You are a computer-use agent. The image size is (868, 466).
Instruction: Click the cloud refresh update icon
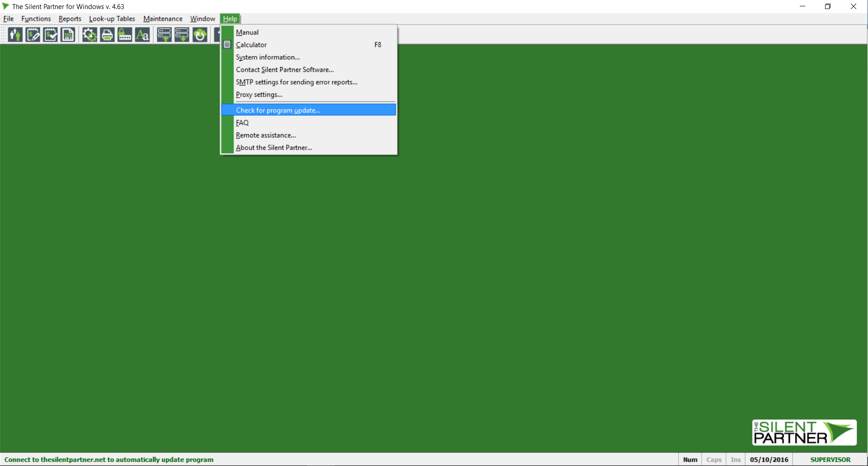pyautogui.click(x=200, y=35)
